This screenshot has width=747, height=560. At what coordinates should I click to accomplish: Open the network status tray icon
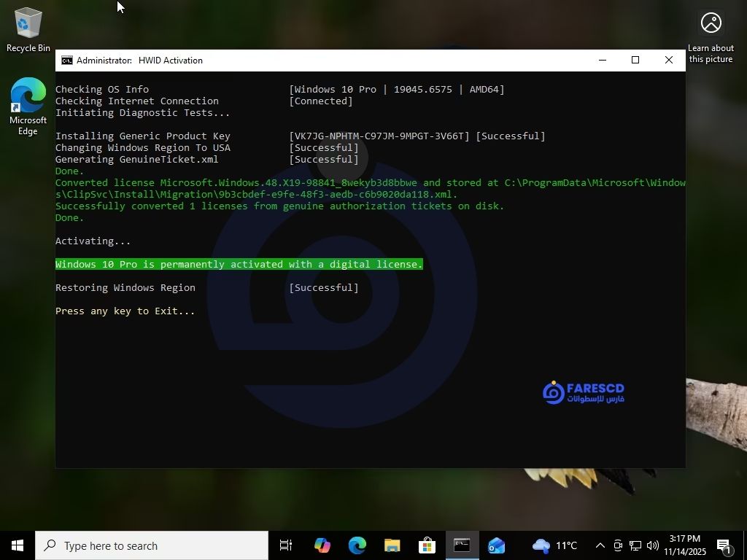pos(635,545)
